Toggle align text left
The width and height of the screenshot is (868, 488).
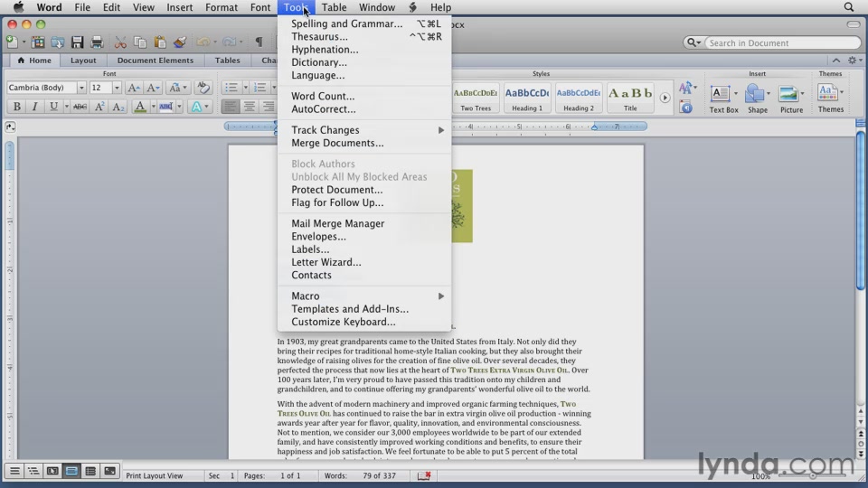pos(231,107)
